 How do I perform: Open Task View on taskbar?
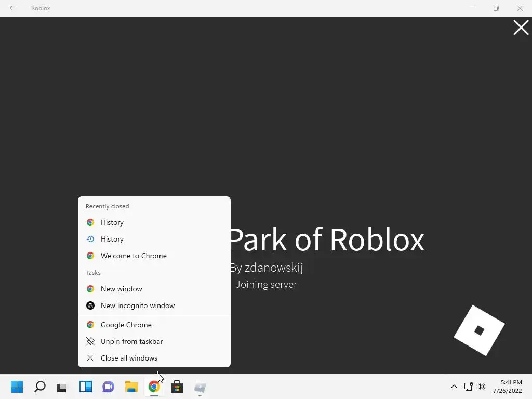pyautogui.click(x=62, y=387)
